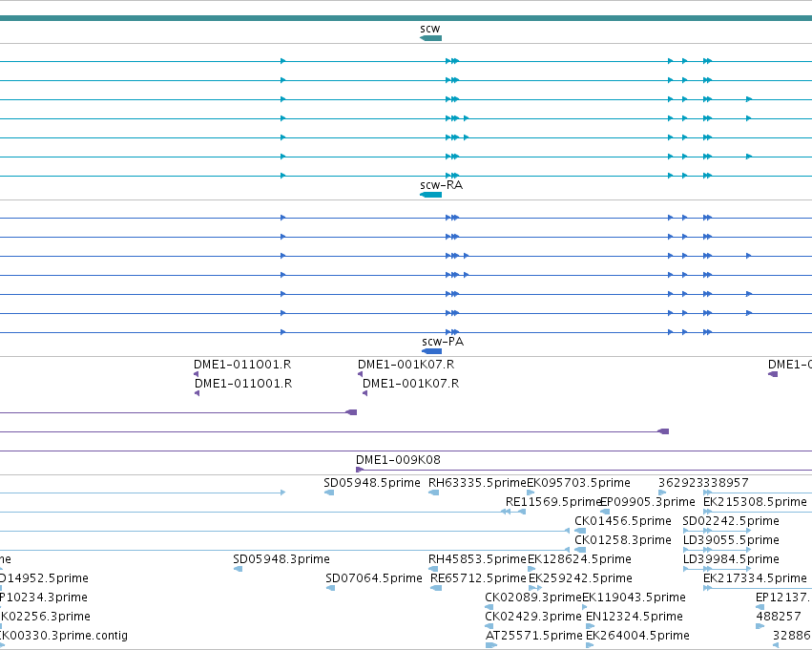Click the LD39055.5prime label
812x650 pixels.
coord(731,540)
